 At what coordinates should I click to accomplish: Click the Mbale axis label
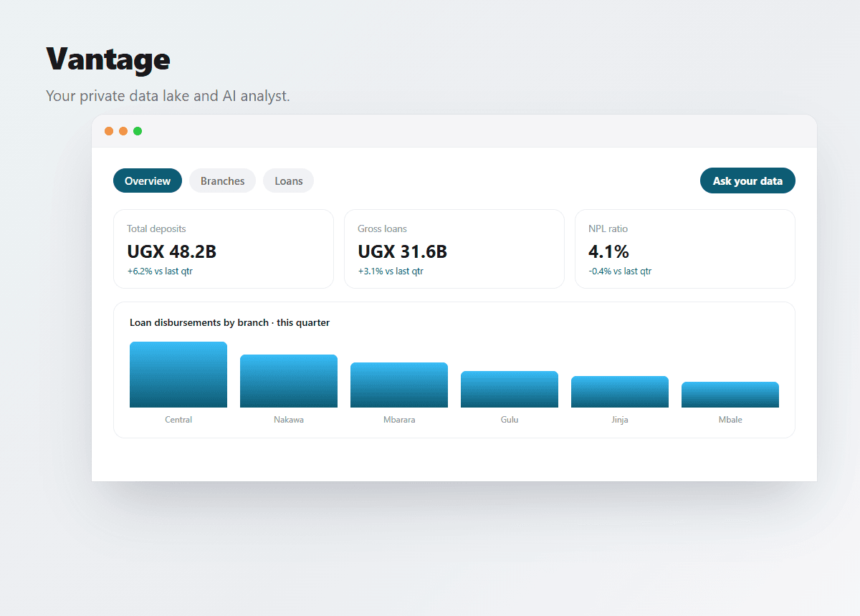click(x=730, y=420)
